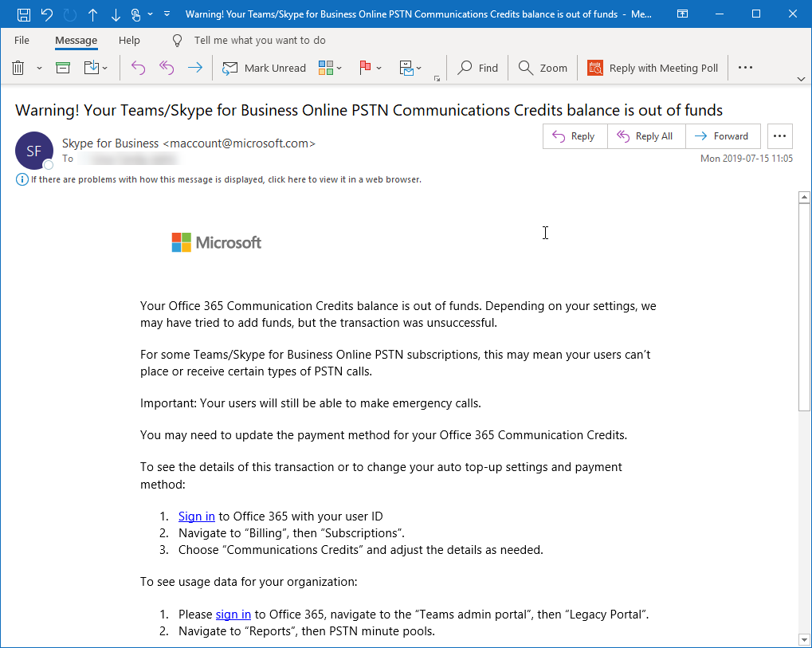Open the Categorize colored squares menu
The height and width of the screenshot is (648, 812).
[330, 68]
